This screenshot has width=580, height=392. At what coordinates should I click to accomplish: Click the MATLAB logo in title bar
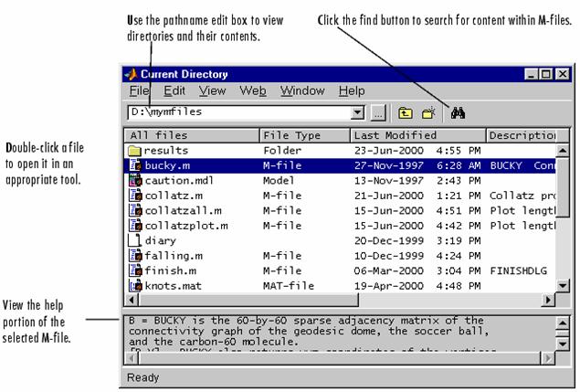tap(131, 74)
